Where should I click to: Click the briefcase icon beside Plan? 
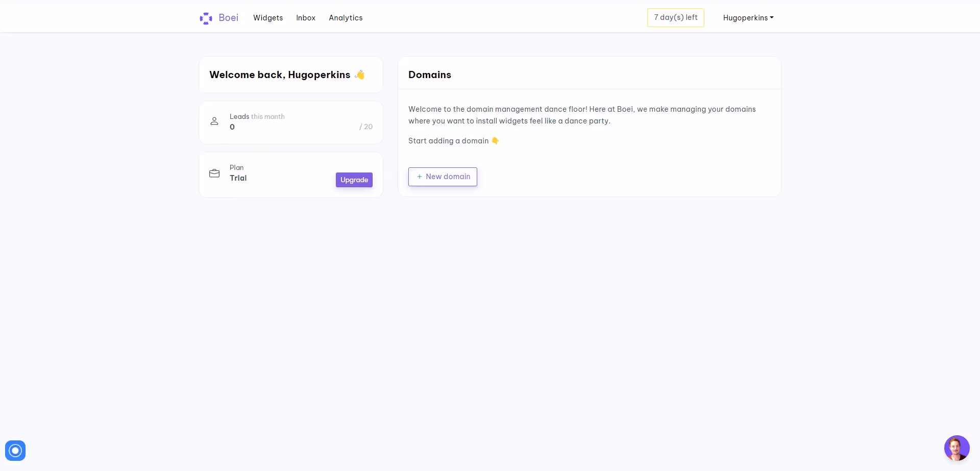tap(214, 173)
